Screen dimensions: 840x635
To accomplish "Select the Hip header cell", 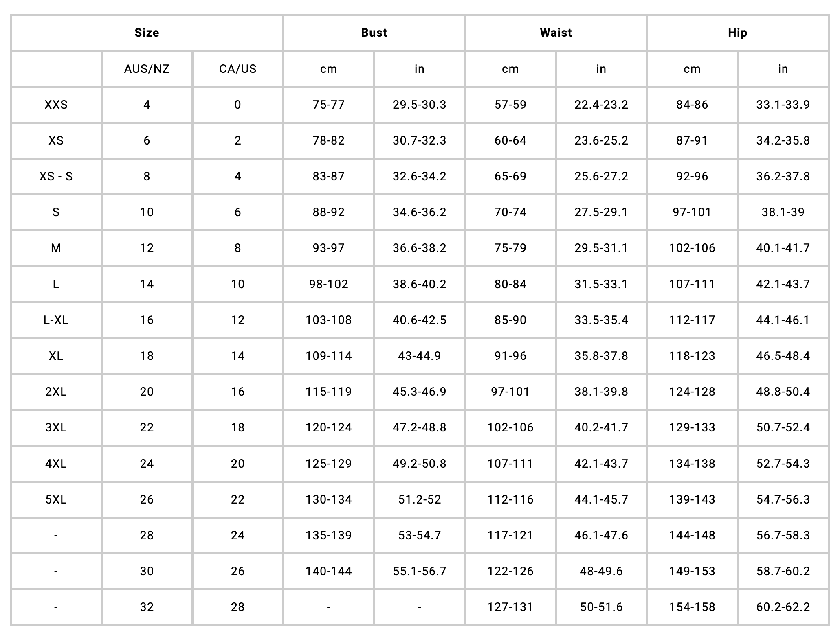I will 737,33.
